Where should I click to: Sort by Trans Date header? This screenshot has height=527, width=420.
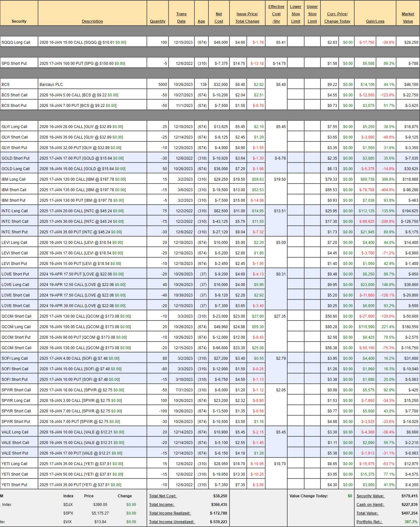tap(181, 18)
